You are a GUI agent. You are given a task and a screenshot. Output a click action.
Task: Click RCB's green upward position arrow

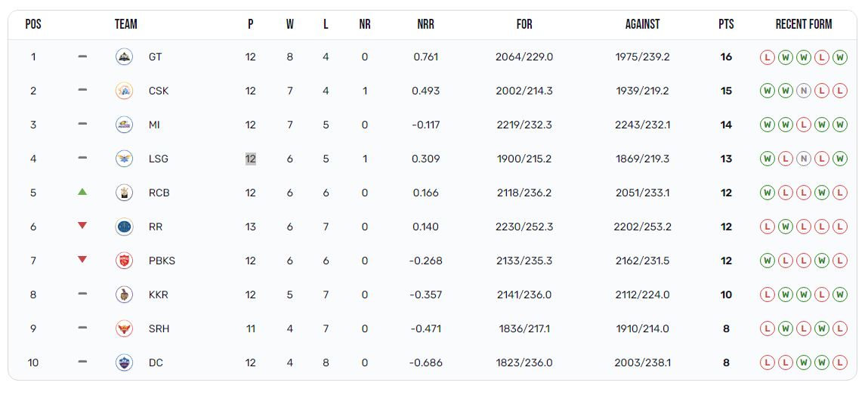82,192
